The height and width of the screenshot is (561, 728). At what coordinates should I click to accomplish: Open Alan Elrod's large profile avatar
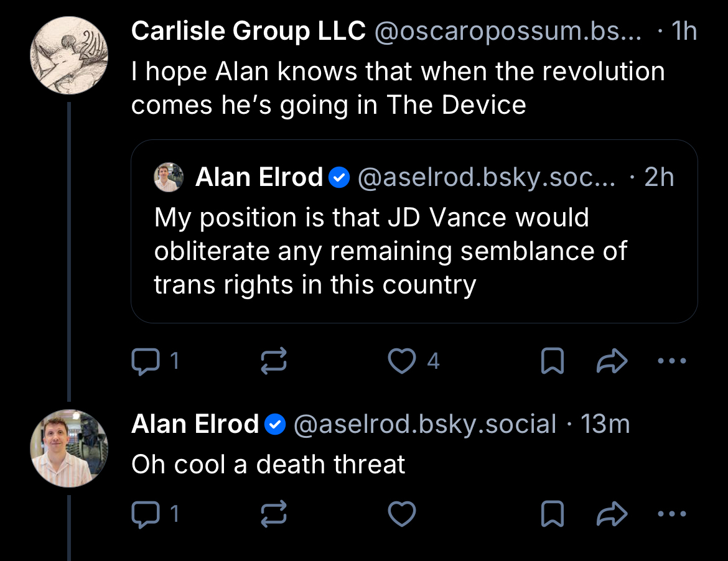tap(69, 448)
